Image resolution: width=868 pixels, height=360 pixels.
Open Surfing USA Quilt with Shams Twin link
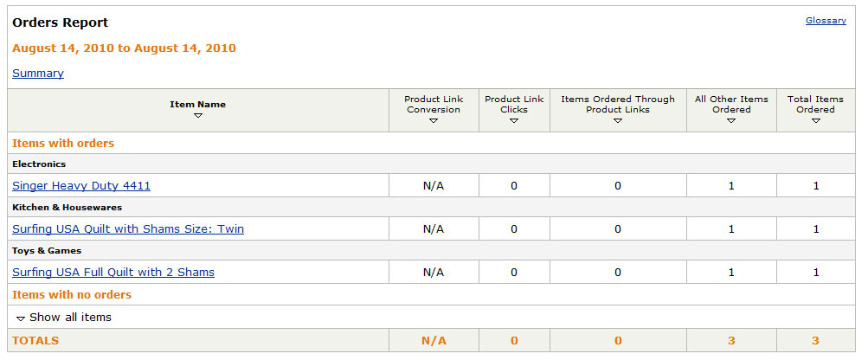(x=128, y=228)
